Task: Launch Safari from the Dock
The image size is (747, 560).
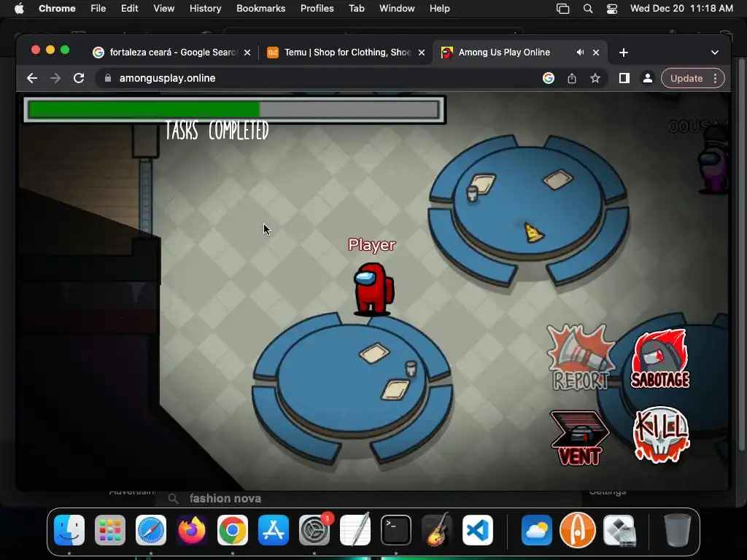Action: [151, 529]
